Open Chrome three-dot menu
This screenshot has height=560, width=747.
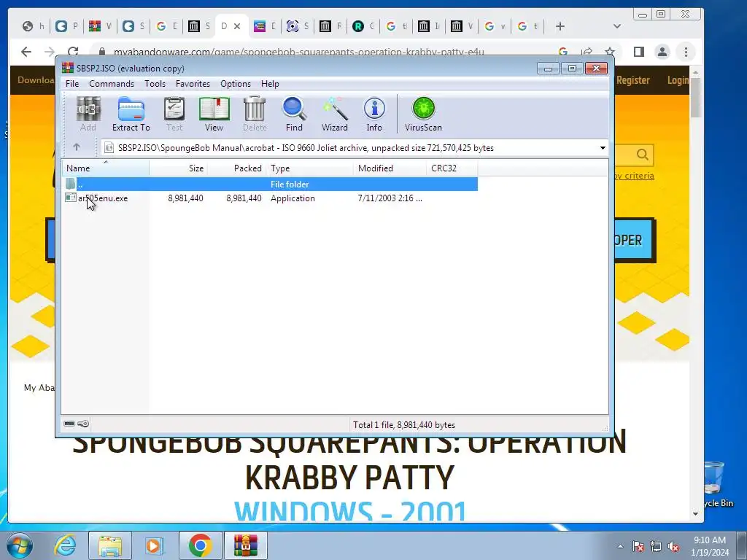[686, 52]
